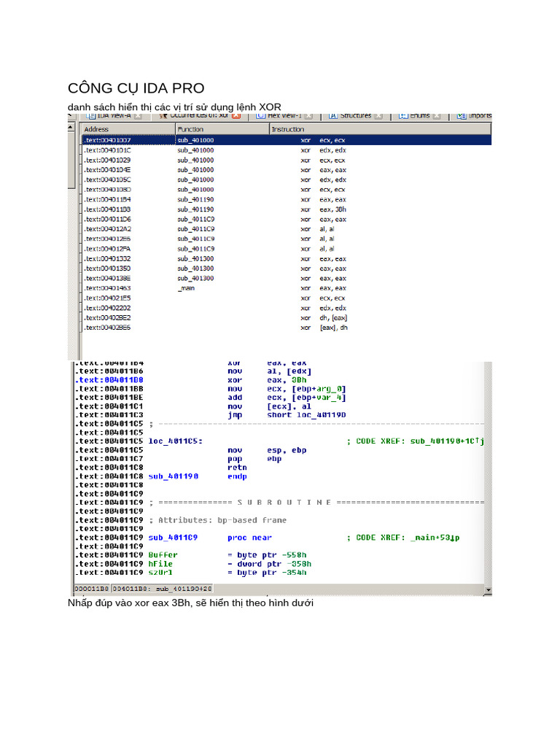Click the Imports tab icon
The height and width of the screenshot is (747, 560).
(x=461, y=116)
